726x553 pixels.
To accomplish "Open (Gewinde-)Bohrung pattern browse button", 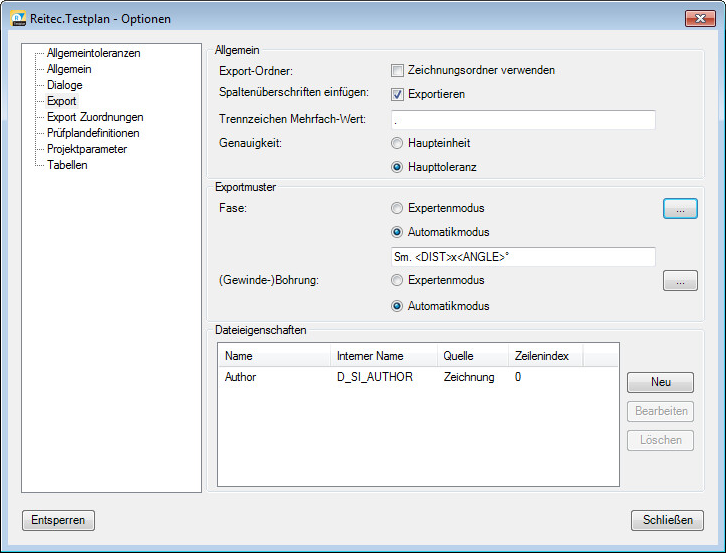I will pyautogui.click(x=680, y=282).
